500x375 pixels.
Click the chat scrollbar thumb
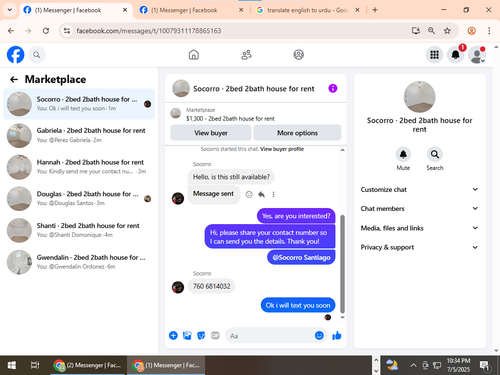click(342, 263)
